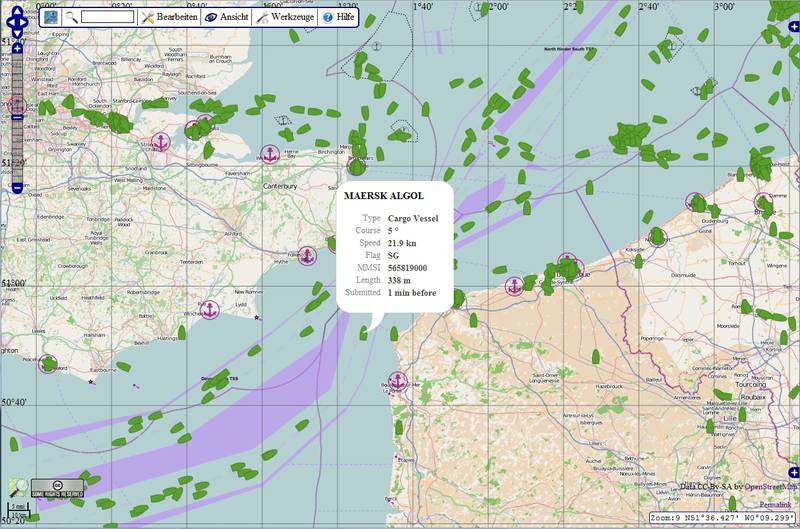The height and width of the screenshot is (529, 800).
Task: Expand the layer switcher at the top right
Action: (x=793, y=26)
